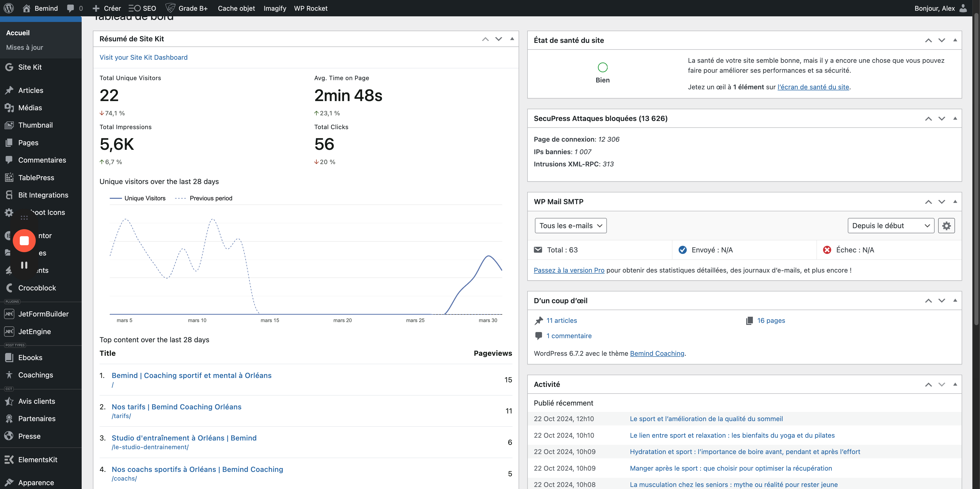Open the Depuis le début dropdown

(891, 226)
